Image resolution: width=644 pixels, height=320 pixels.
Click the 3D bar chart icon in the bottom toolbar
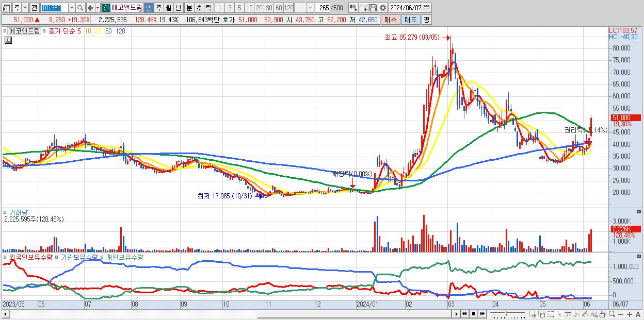pyautogui.click(x=594, y=314)
